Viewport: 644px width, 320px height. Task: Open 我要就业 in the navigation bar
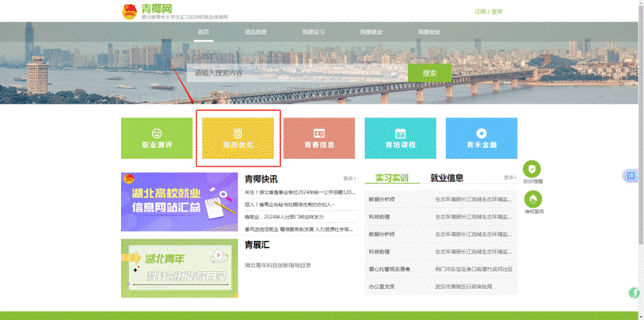[x=372, y=32]
